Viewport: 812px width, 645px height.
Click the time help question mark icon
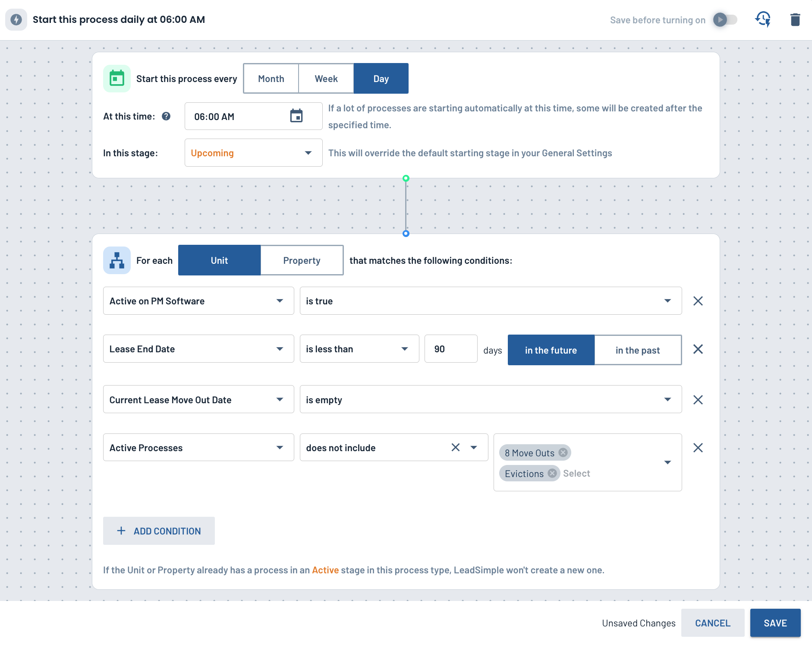pos(166,116)
